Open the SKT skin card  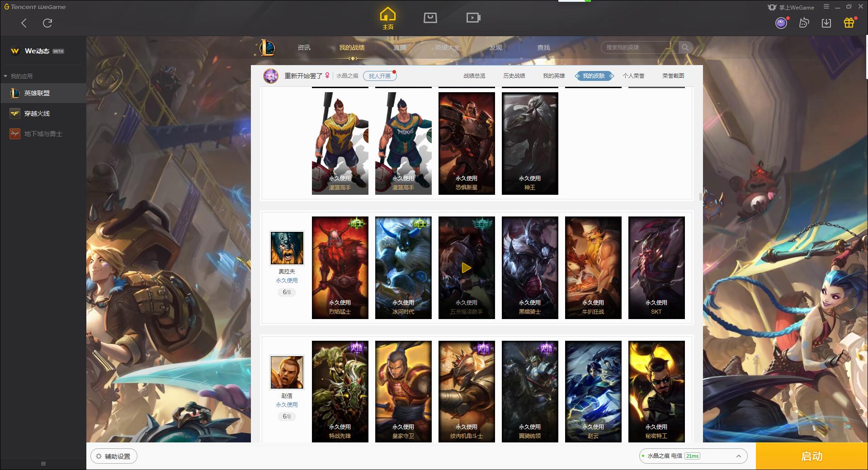656,268
